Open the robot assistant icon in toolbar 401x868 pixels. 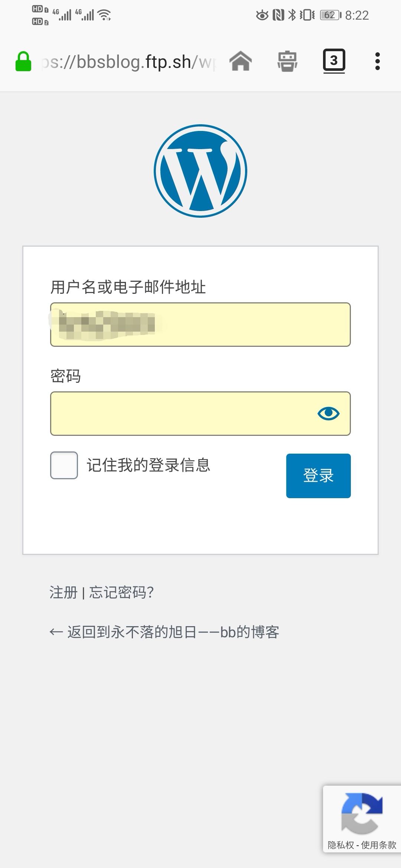[287, 61]
